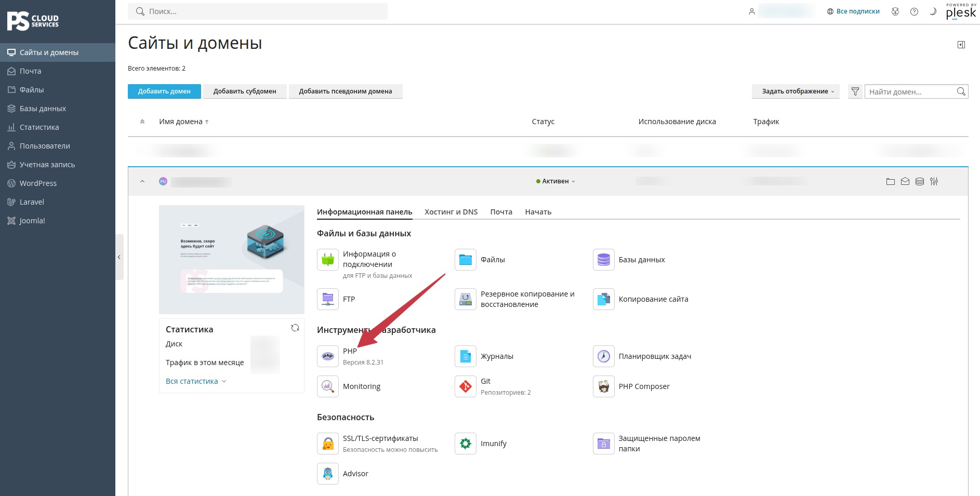The height and width of the screenshot is (496, 980).
Task: Open the Journals (Журналы) log icon
Action: pyautogui.click(x=466, y=356)
